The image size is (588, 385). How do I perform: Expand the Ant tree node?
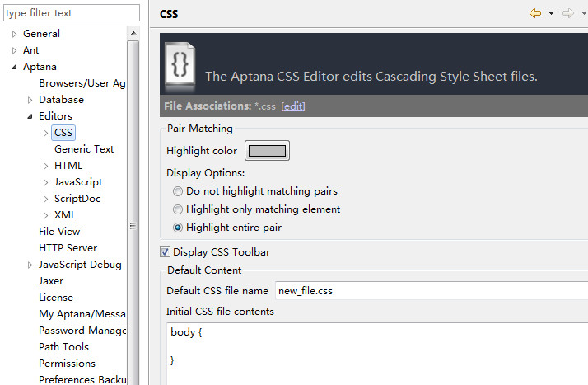[15, 51]
